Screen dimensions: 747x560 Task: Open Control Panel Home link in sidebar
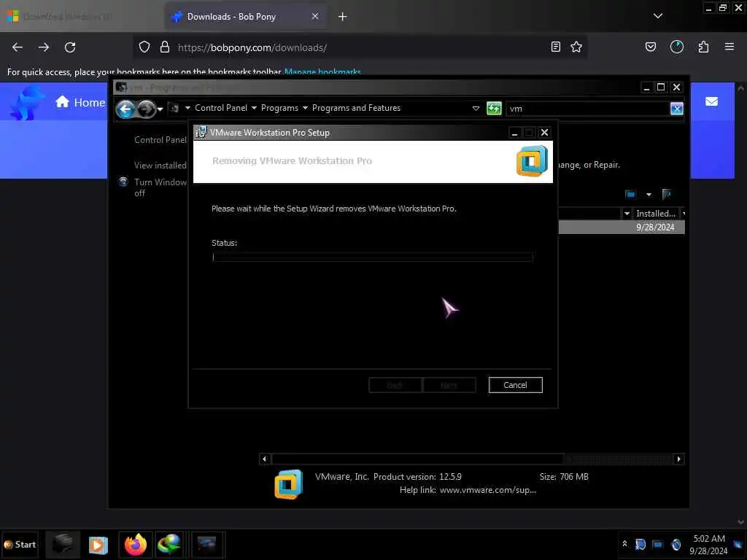click(160, 139)
